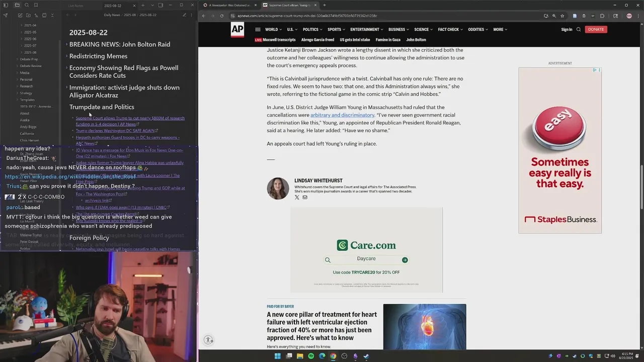Open the AP News hamburger menu

click(258, 30)
